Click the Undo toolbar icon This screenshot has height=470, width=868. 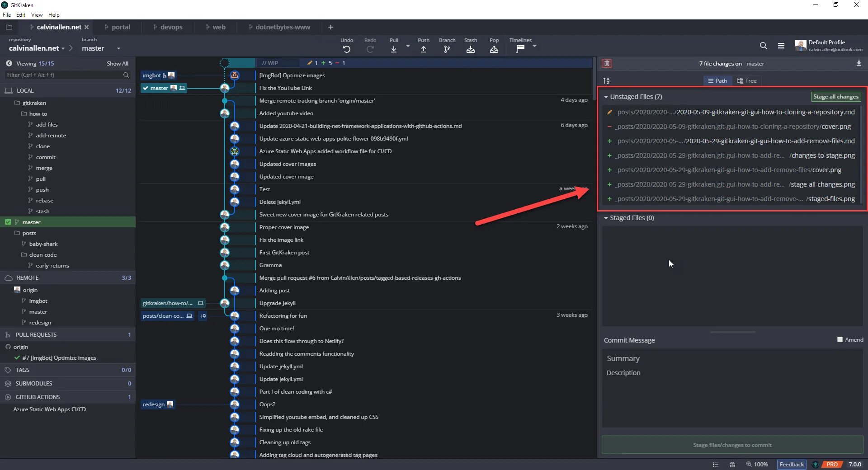pos(347,49)
